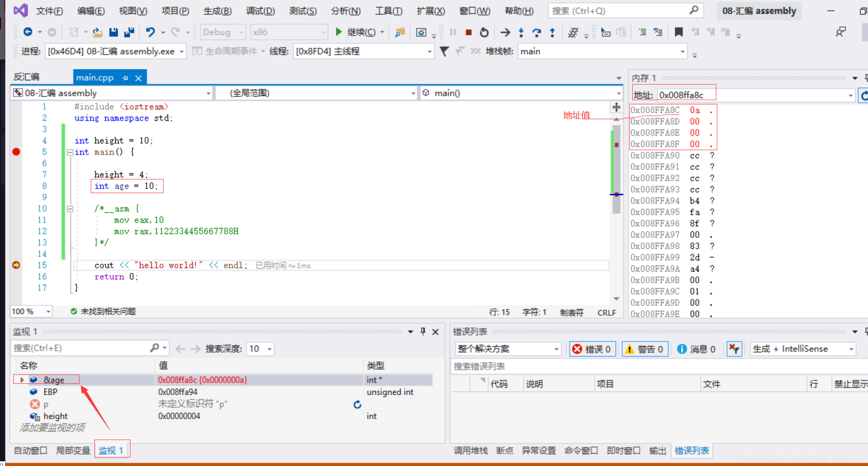Switch to the 输出 tab

[x=657, y=450]
